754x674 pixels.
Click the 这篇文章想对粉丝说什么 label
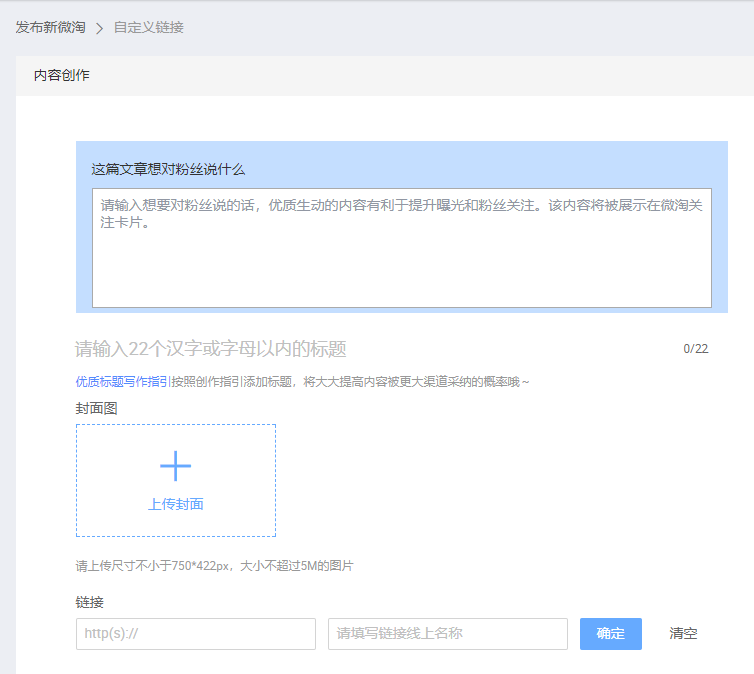click(x=168, y=169)
